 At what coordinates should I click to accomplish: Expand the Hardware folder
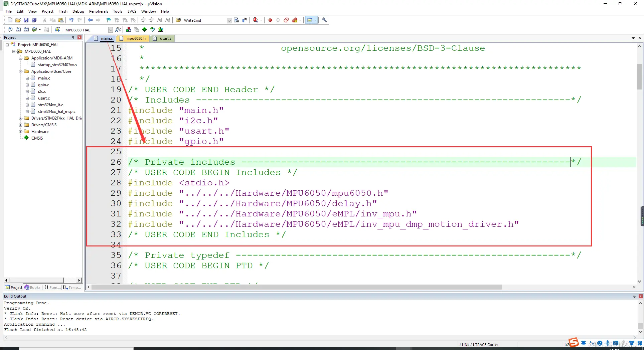click(20, 131)
